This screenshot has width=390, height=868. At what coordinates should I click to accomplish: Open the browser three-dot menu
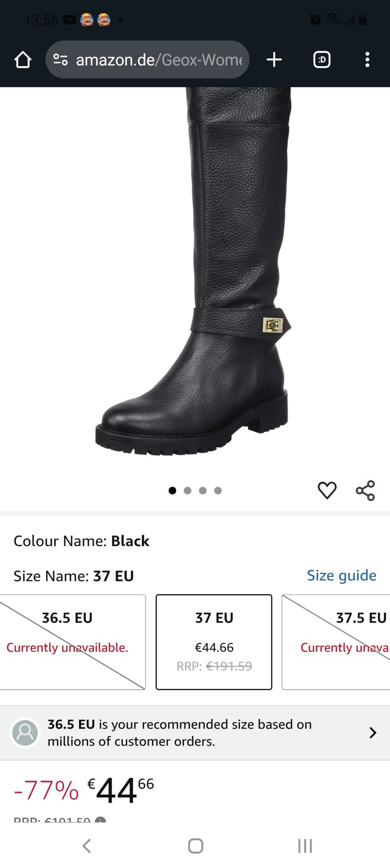coord(367,60)
